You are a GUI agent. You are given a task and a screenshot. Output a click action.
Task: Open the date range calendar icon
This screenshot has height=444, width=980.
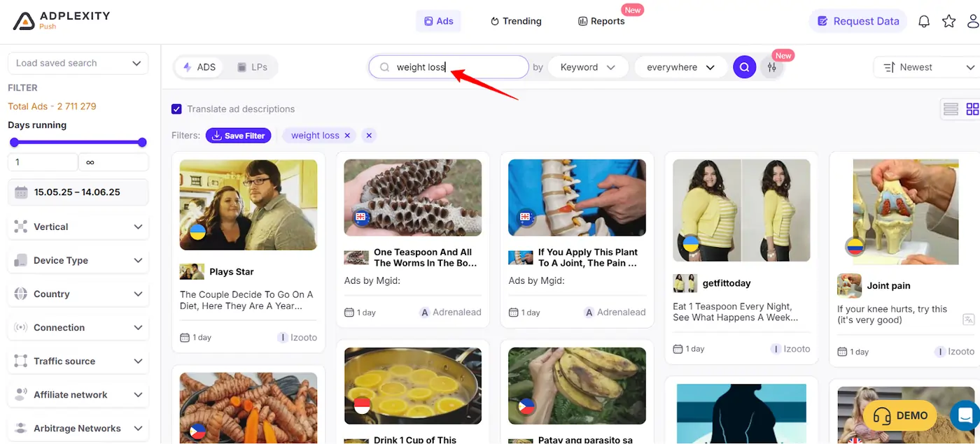pyautogui.click(x=21, y=192)
